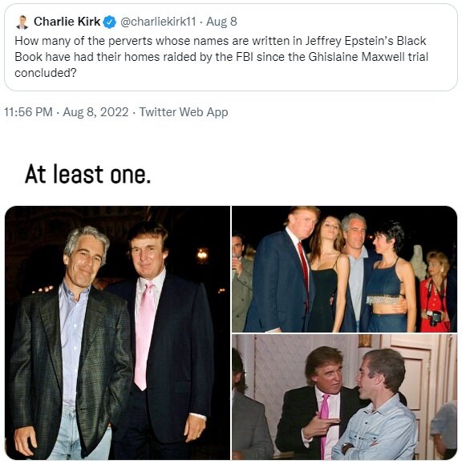The image size is (470, 476).
Task: Select the "At least one." reply text
Action: pos(87,174)
